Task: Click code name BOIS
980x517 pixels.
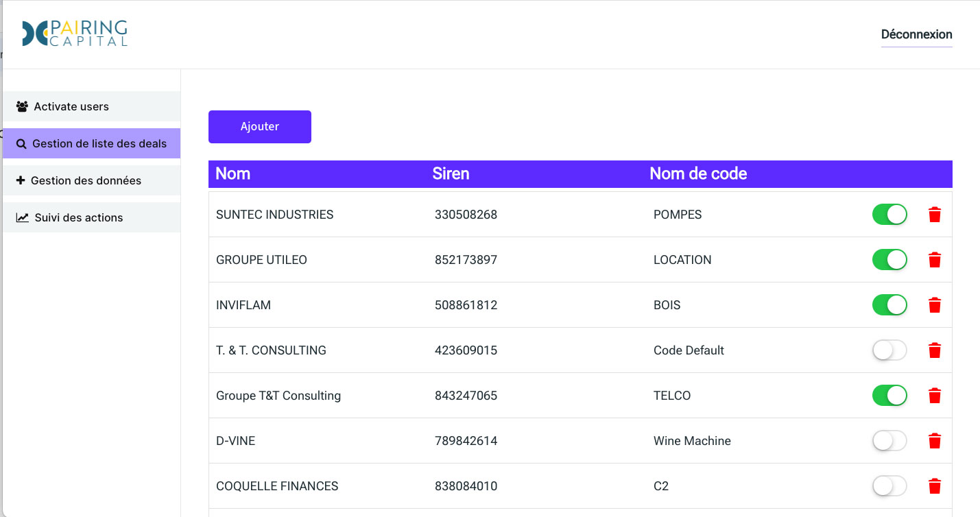Action: click(667, 305)
